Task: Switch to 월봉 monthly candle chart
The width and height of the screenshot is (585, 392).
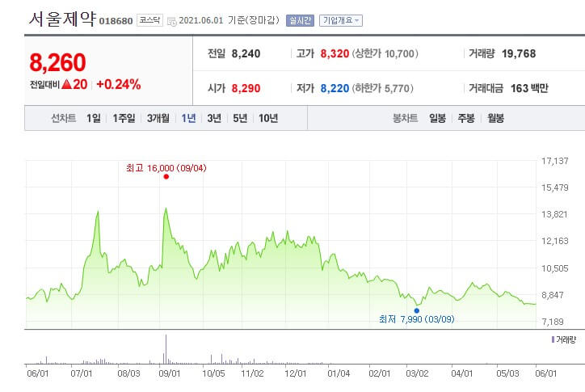Action: coord(495,118)
